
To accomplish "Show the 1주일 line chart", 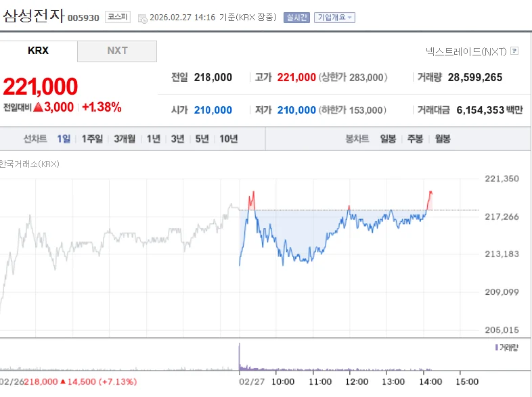I will click(x=92, y=139).
